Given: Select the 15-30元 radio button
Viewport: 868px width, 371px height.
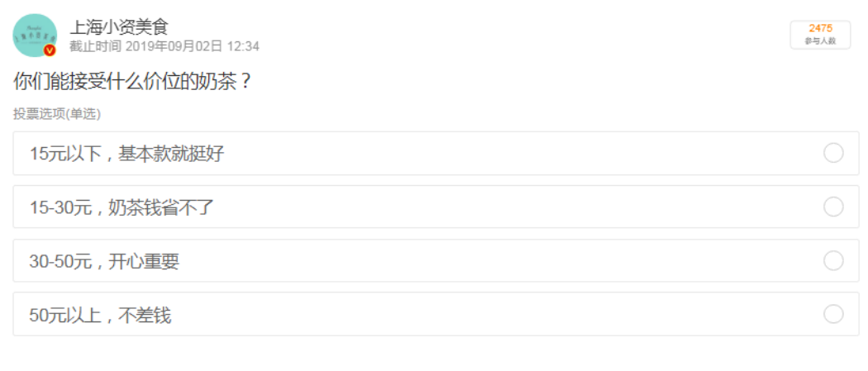Looking at the screenshot, I should coord(833,207).
